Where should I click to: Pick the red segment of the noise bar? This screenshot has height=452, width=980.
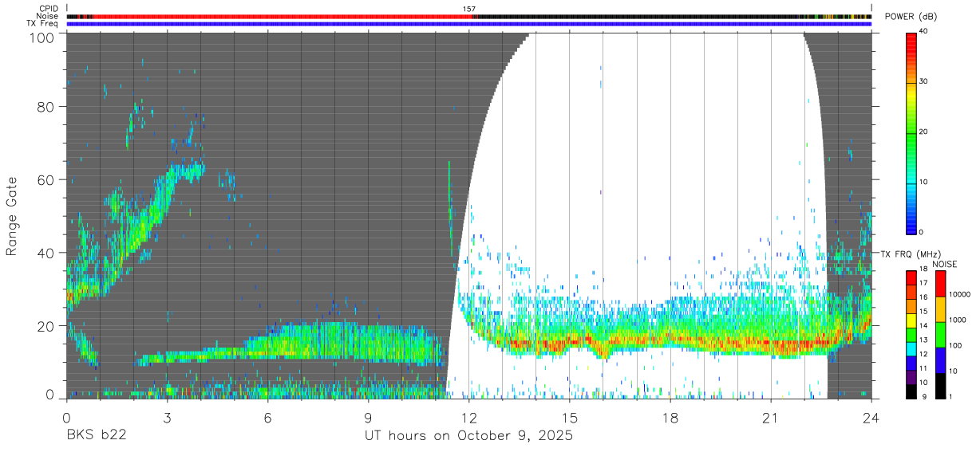coord(939,284)
